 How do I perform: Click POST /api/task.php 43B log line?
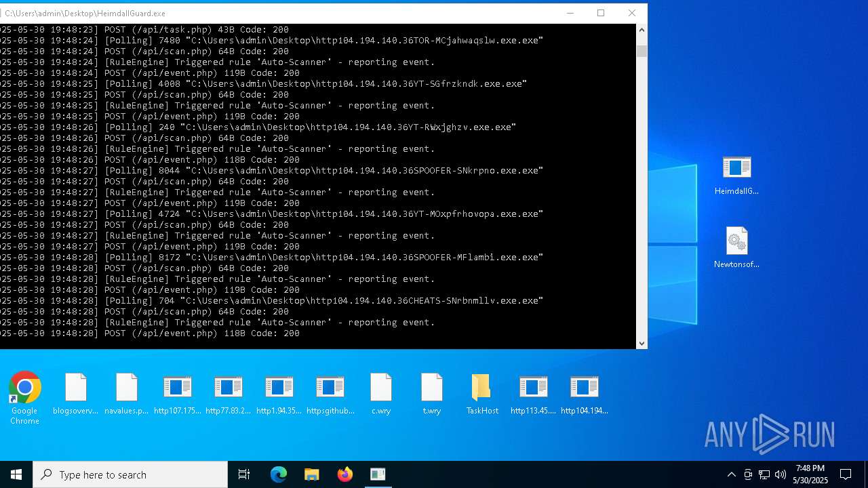click(x=144, y=30)
